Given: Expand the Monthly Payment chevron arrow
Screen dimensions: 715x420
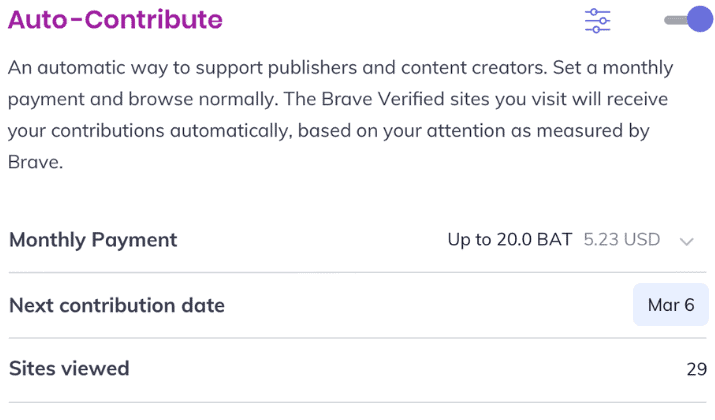Looking at the screenshot, I should click(687, 241).
